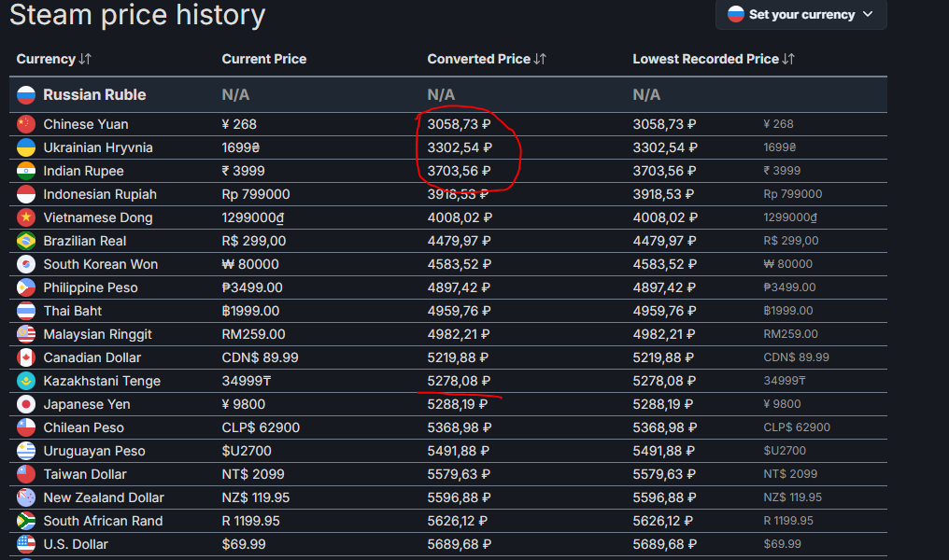Select the Ukrainian Hryvnia currency name
Screen dimensions: 949x560
98,147
